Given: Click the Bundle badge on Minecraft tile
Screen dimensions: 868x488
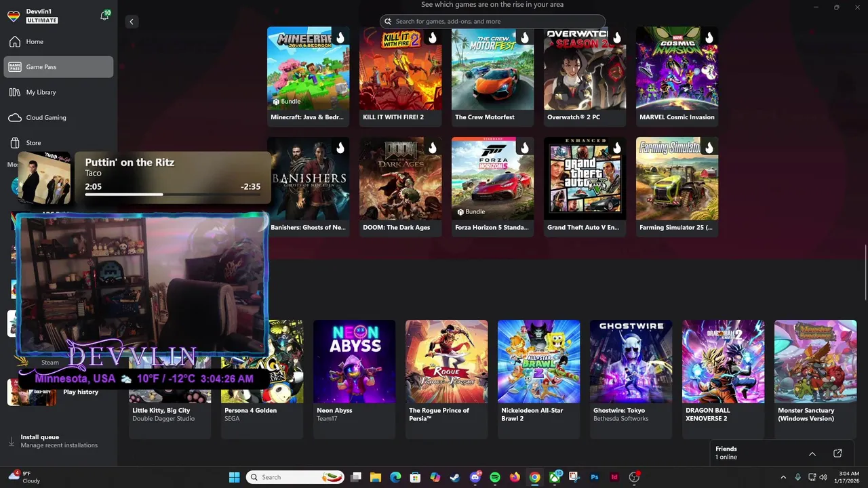Looking at the screenshot, I should [286, 101].
